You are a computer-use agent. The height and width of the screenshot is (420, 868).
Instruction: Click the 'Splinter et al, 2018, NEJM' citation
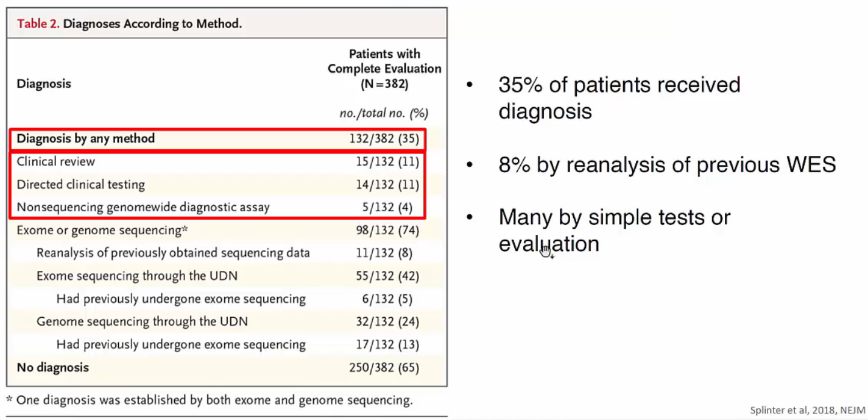tap(808, 410)
